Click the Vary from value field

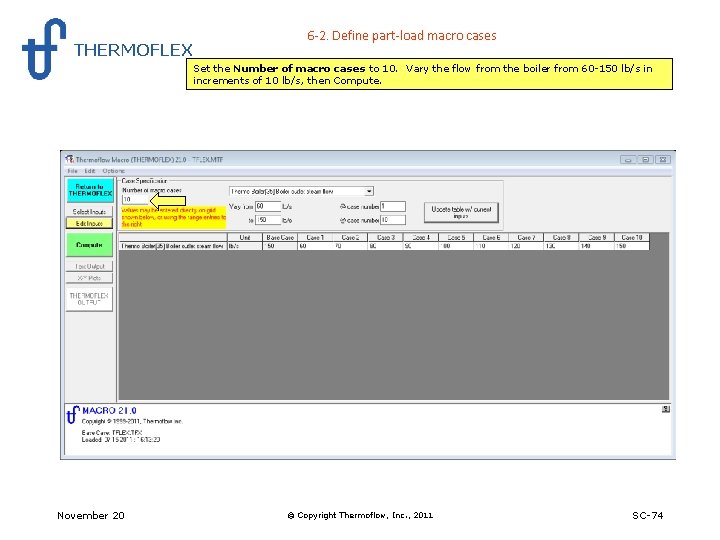pos(268,206)
